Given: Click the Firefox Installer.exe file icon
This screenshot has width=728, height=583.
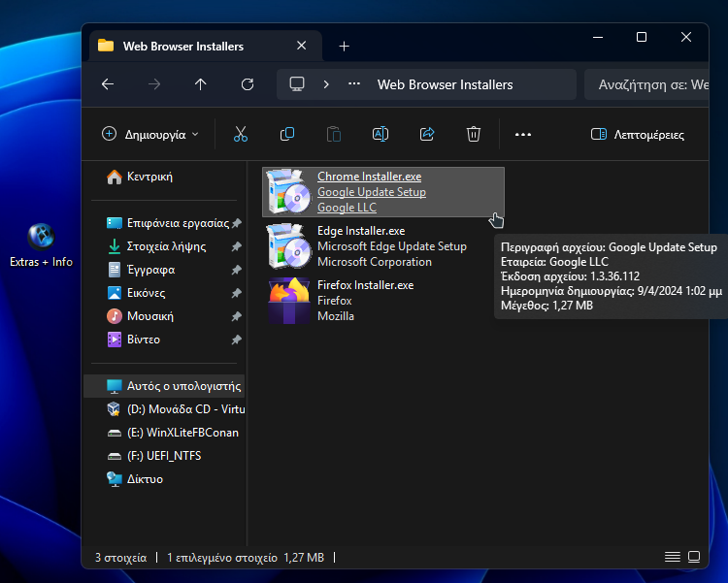Looking at the screenshot, I should point(289,301).
